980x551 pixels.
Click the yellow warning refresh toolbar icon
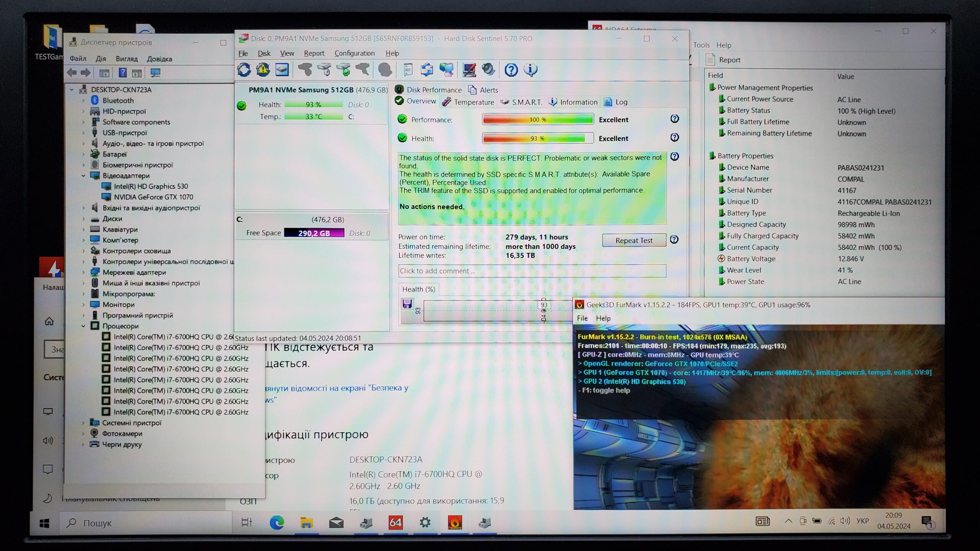(x=263, y=70)
